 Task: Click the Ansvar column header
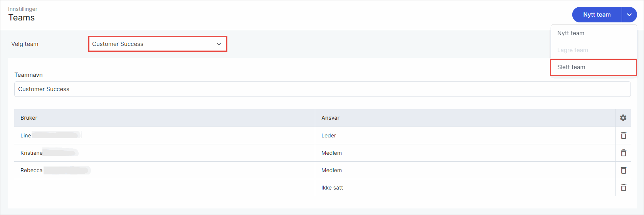(x=330, y=118)
